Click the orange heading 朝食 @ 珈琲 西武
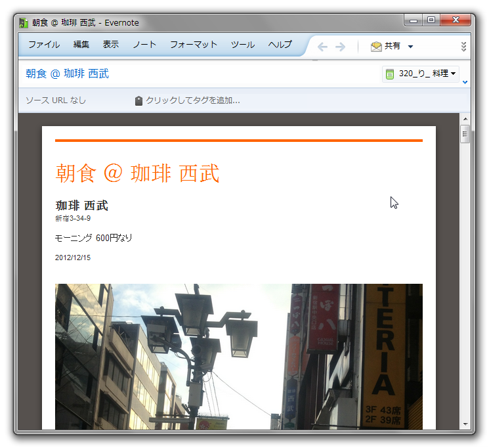The image size is (489, 448). (x=137, y=173)
